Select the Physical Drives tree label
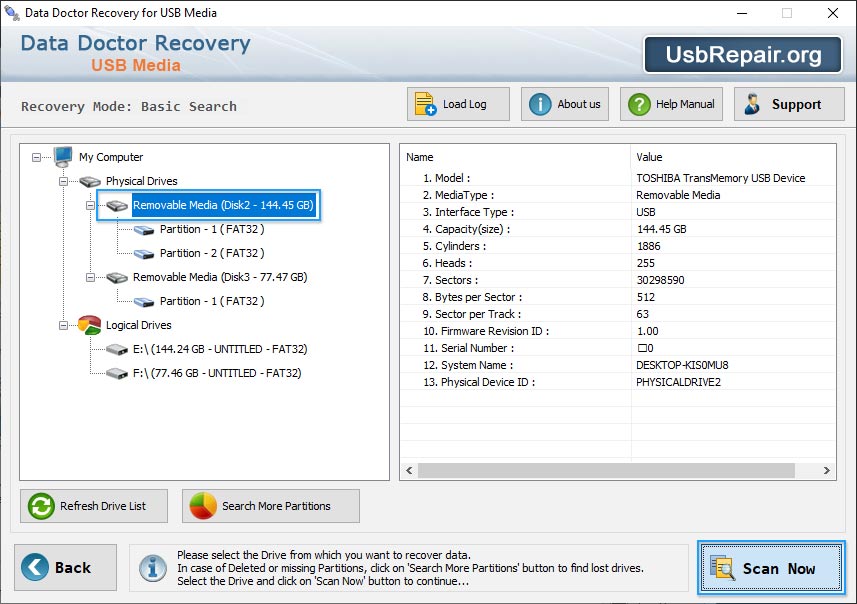 click(142, 181)
